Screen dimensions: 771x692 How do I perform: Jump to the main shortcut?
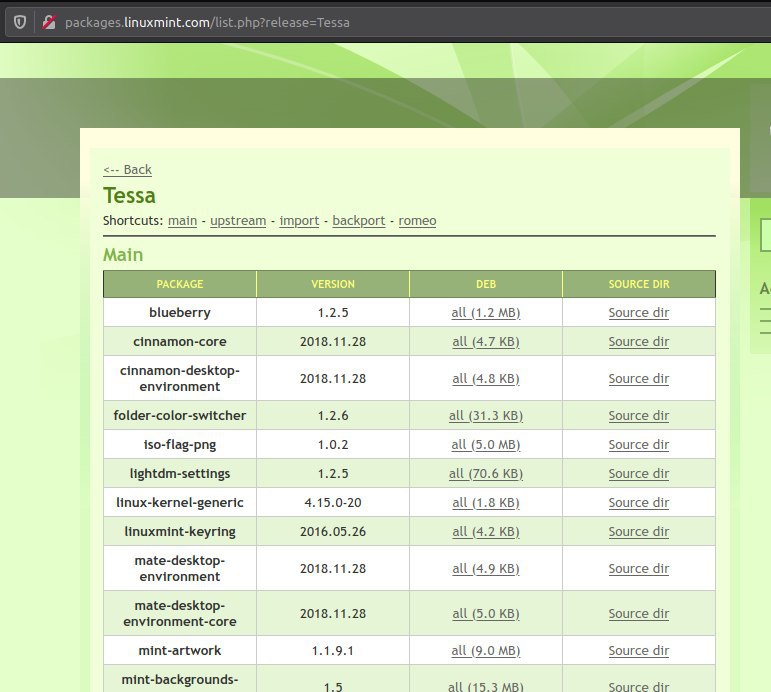tap(182, 220)
